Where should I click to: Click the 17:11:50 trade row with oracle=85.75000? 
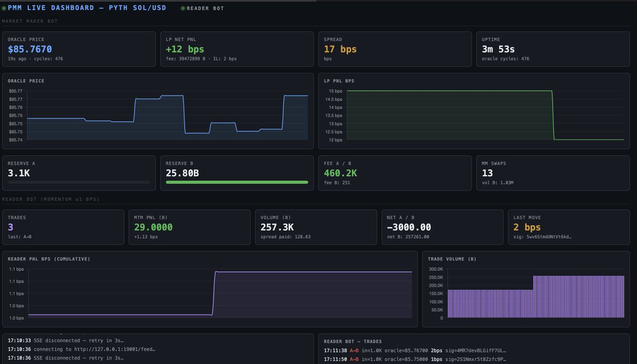pyautogui.click(x=415, y=360)
